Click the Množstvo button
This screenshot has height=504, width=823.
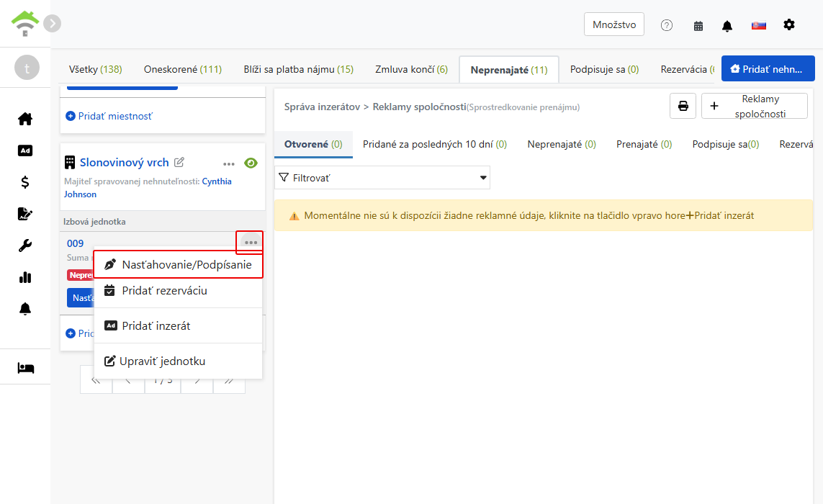(614, 24)
